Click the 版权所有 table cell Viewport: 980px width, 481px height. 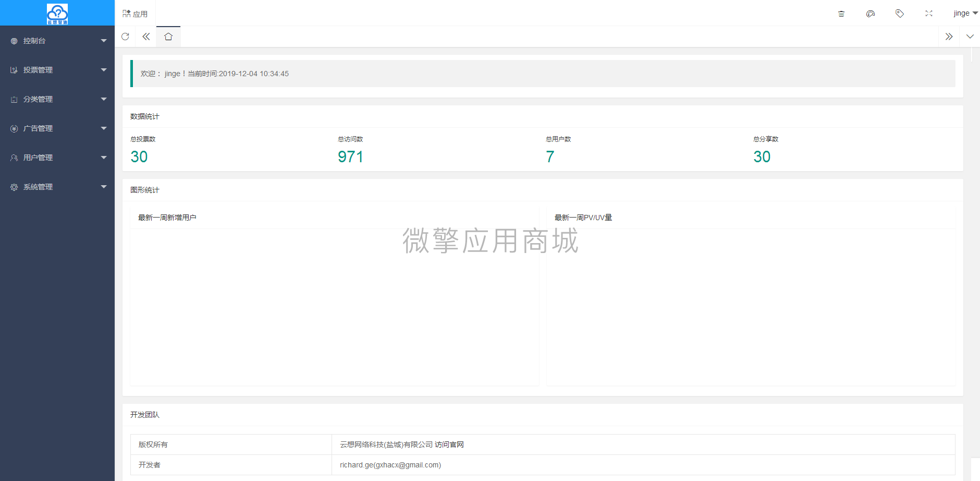(231, 444)
